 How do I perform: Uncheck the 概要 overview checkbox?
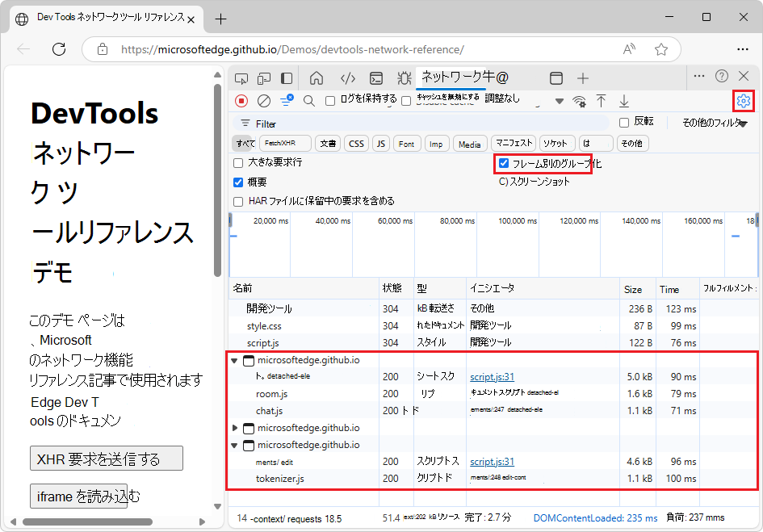pos(237,182)
